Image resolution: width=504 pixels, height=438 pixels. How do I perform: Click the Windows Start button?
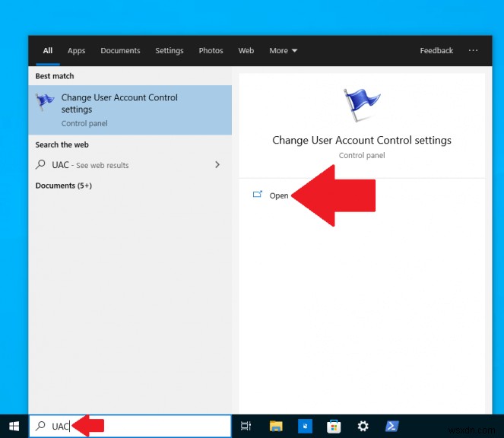point(14,427)
